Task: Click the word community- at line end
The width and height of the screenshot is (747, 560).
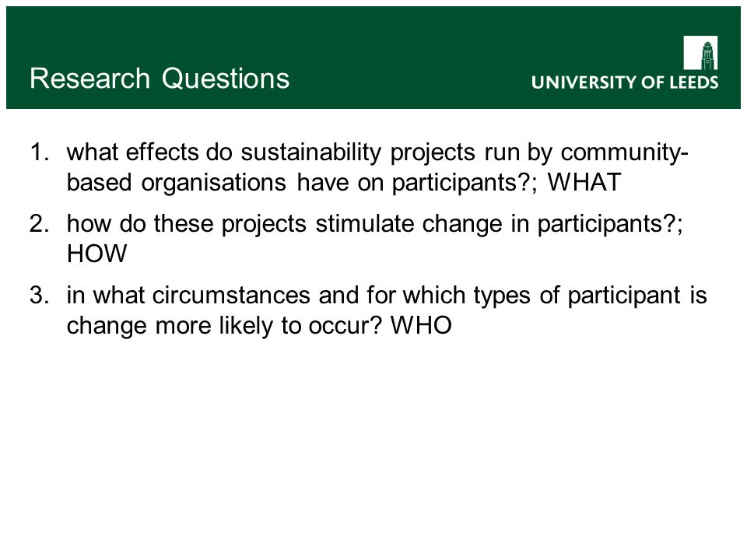Action: tap(624, 153)
